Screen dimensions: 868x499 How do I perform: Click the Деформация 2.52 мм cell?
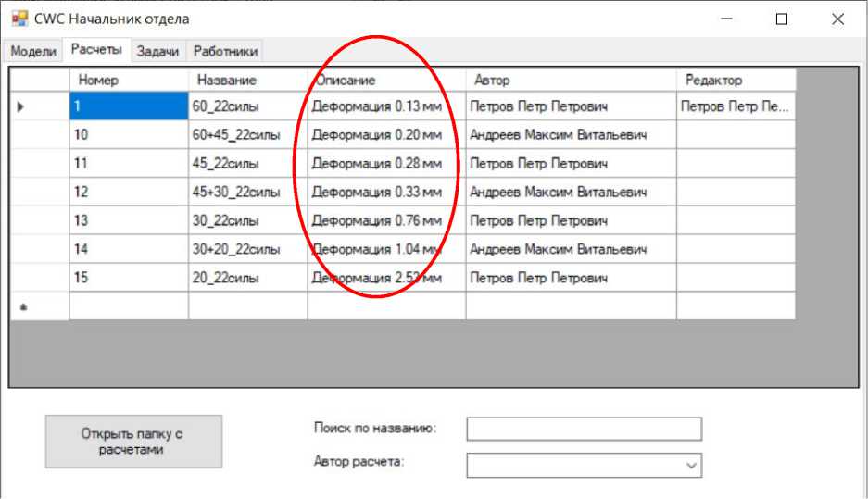pyautogui.click(x=386, y=278)
